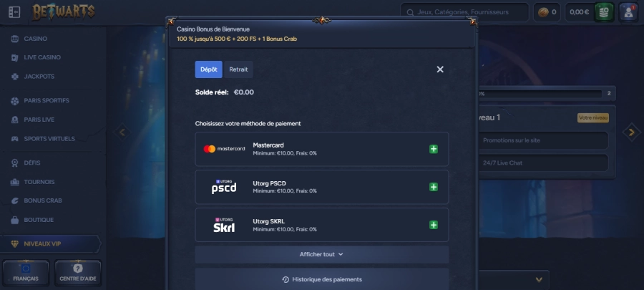Viewport: 644px width, 290px height.
Task: Open Paris Live section
Action: (39, 120)
